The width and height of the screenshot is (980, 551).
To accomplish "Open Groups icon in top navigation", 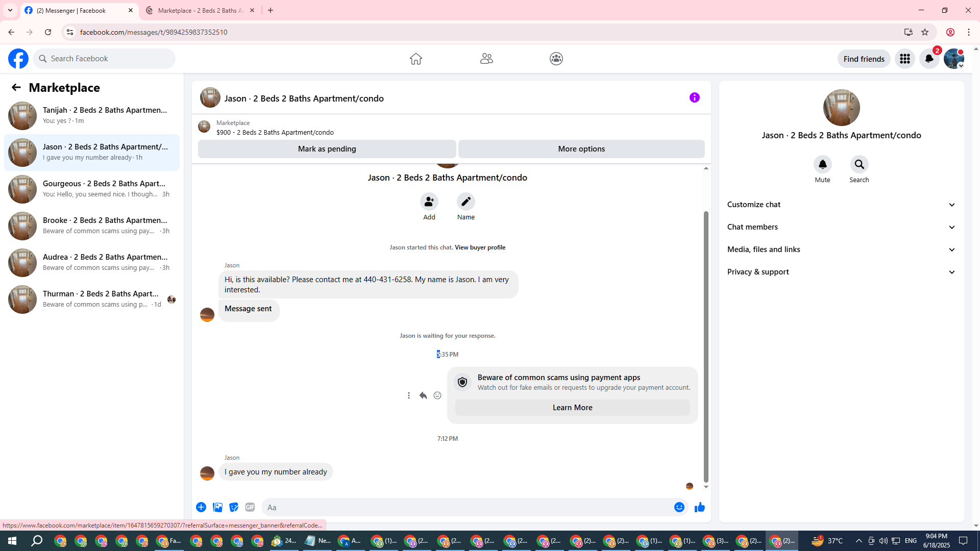I will pyautogui.click(x=556, y=59).
